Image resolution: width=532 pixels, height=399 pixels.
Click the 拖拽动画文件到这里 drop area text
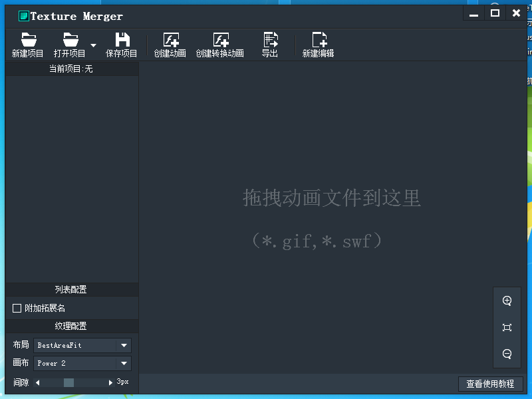pyautogui.click(x=331, y=198)
